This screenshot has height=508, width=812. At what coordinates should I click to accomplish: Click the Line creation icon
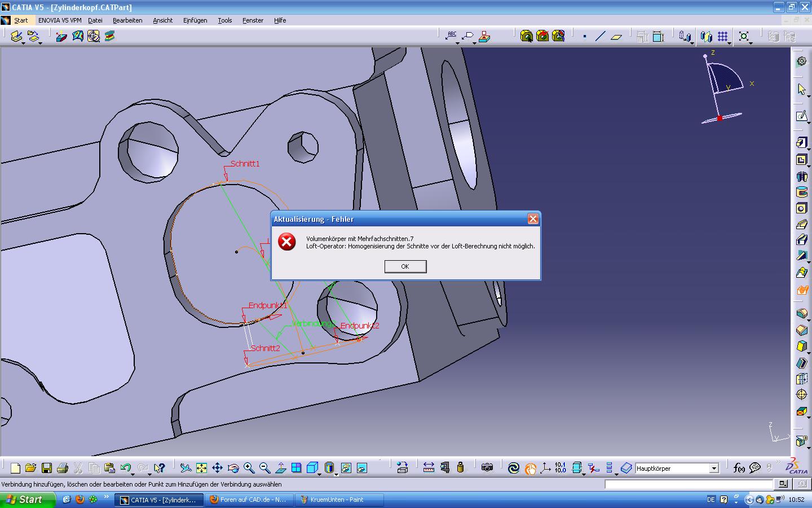pyautogui.click(x=600, y=37)
